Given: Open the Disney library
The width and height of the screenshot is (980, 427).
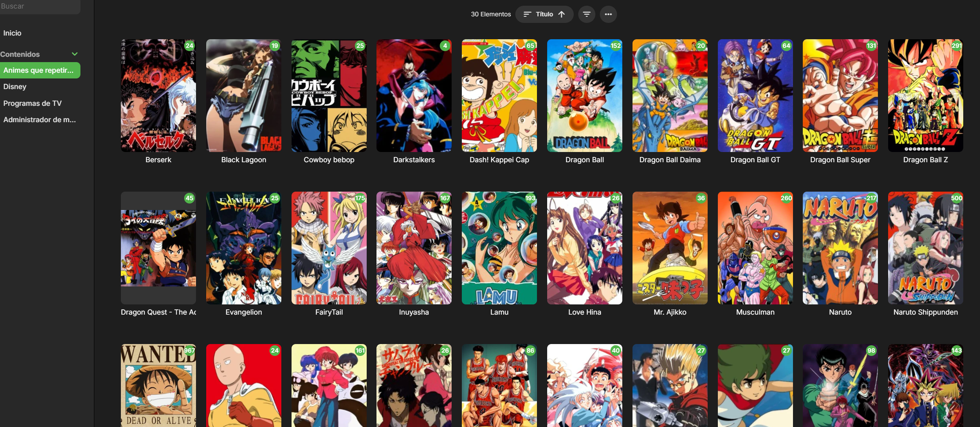Looking at the screenshot, I should (x=15, y=87).
